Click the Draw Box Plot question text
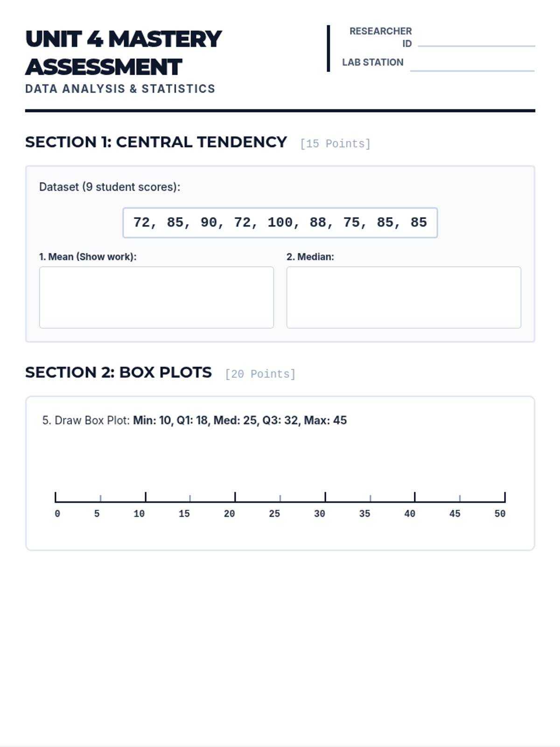560x747 pixels. [195, 420]
